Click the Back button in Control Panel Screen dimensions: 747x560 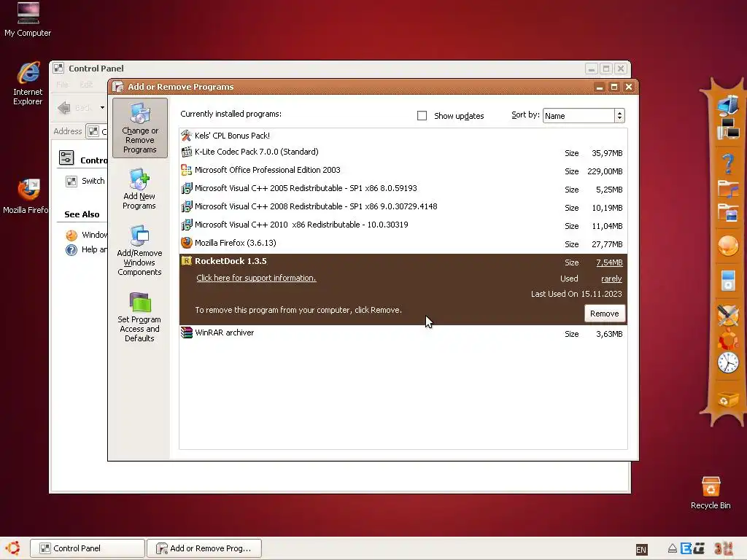pyautogui.click(x=76, y=108)
